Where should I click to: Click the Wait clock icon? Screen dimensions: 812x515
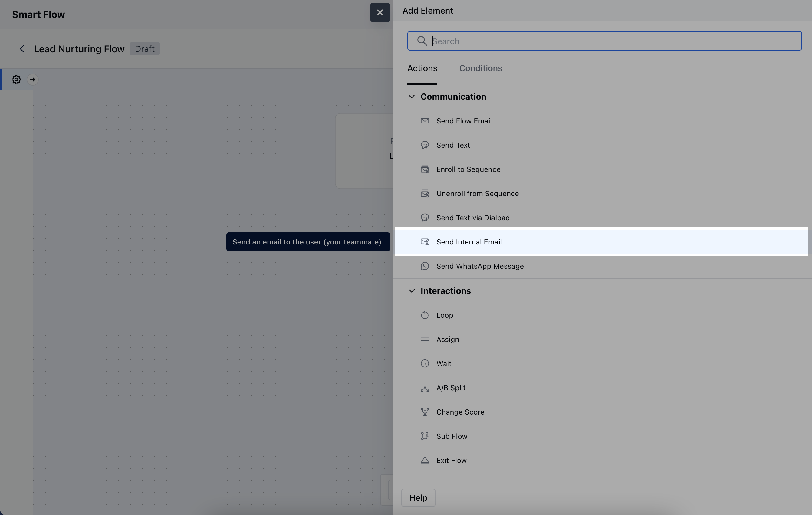point(425,363)
